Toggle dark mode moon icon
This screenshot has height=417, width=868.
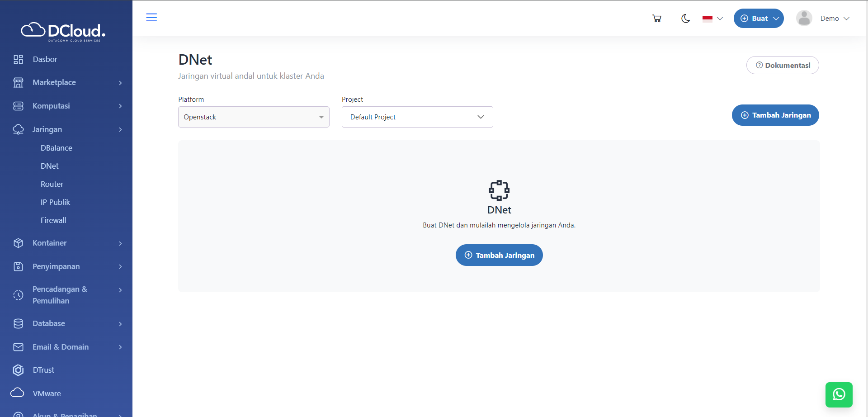685,19
